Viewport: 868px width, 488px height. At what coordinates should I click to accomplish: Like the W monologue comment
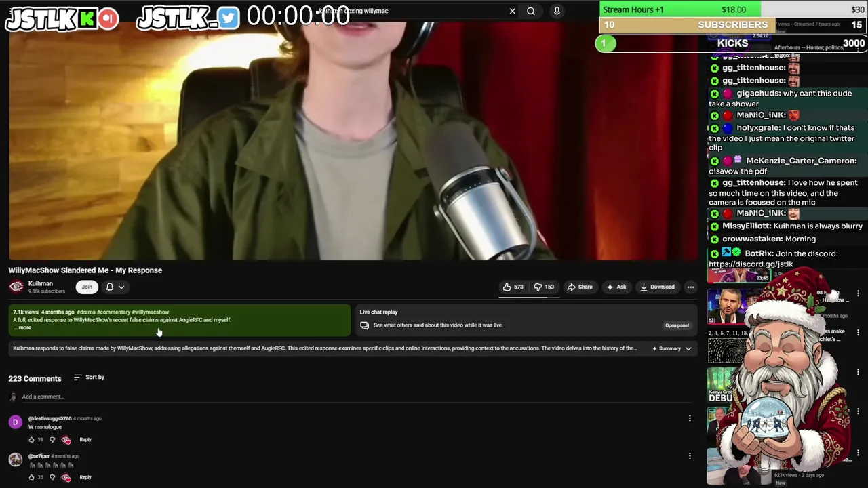(x=31, y=440)
